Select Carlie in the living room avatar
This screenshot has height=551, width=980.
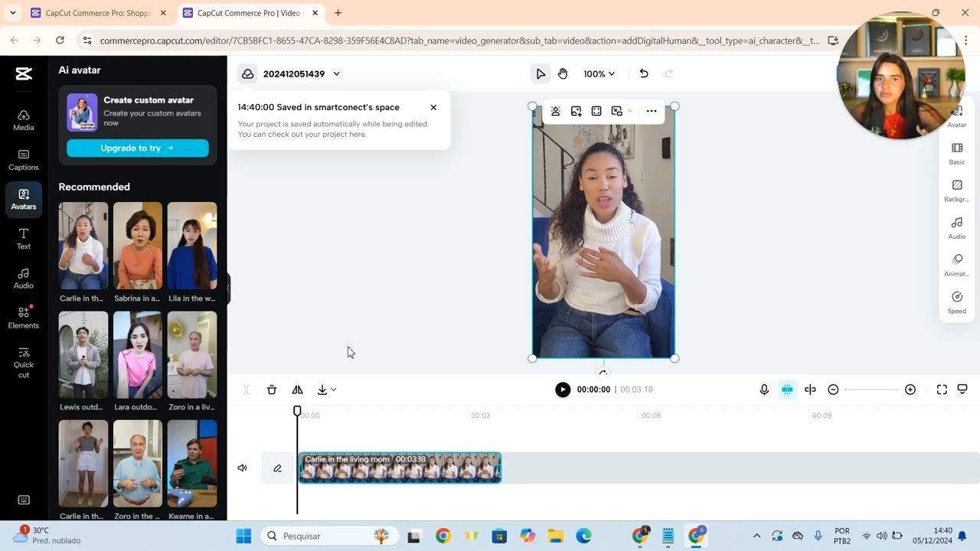click(x=83, y=246)
